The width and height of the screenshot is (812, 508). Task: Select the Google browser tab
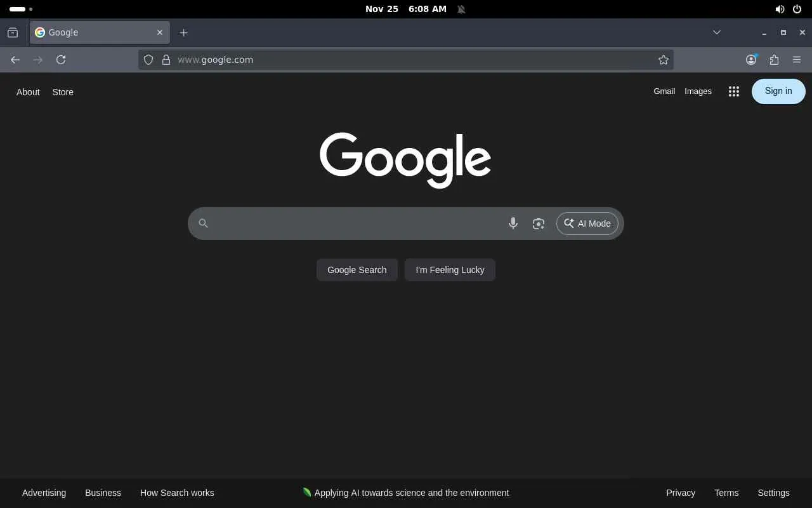click(x=100, y=32)
